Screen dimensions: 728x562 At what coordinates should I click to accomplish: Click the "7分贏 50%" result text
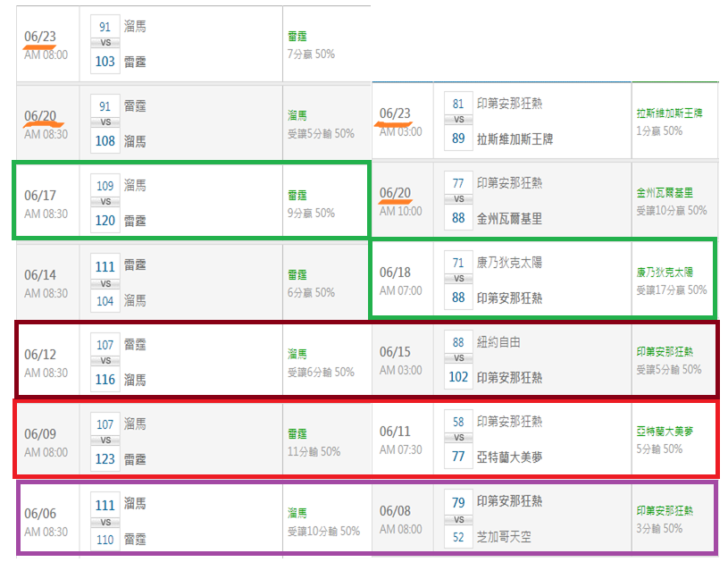click(311, 54)
